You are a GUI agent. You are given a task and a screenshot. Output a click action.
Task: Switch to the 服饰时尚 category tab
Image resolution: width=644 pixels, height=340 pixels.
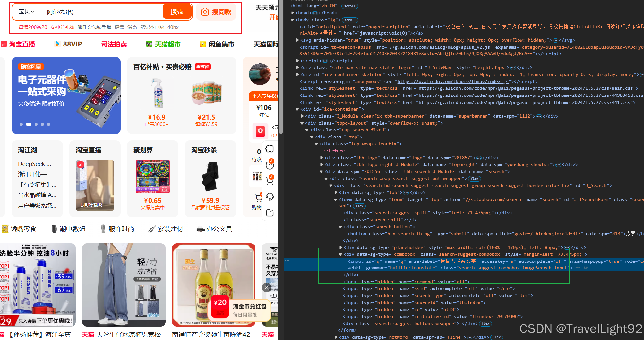point(117,229)
